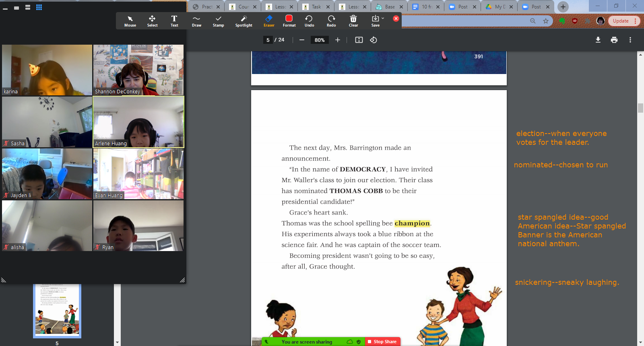Open the red uBlock extension icon
Viewport: 644px width, 346px height.
click(x=575, y=21)
